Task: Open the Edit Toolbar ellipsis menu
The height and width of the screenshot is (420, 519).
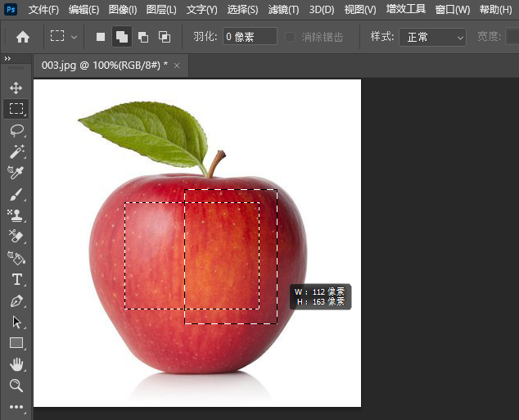Action: click(x=16, y=407)
